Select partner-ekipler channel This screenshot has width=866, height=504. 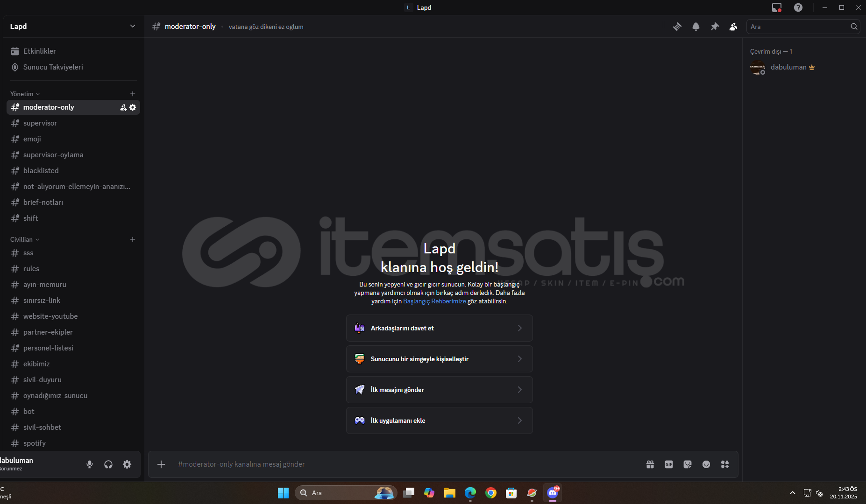pos(73,332)
